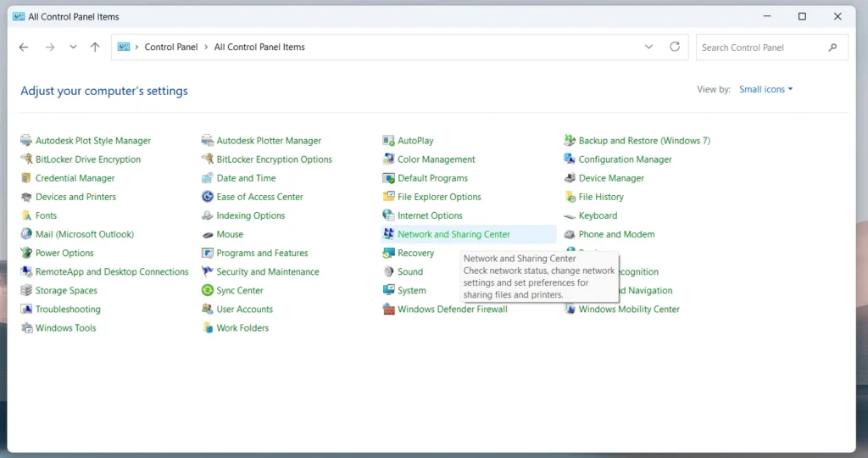The width and height of the screenshot is (868, 458).
Task: Click the Color Management icon
Action: 388,159
